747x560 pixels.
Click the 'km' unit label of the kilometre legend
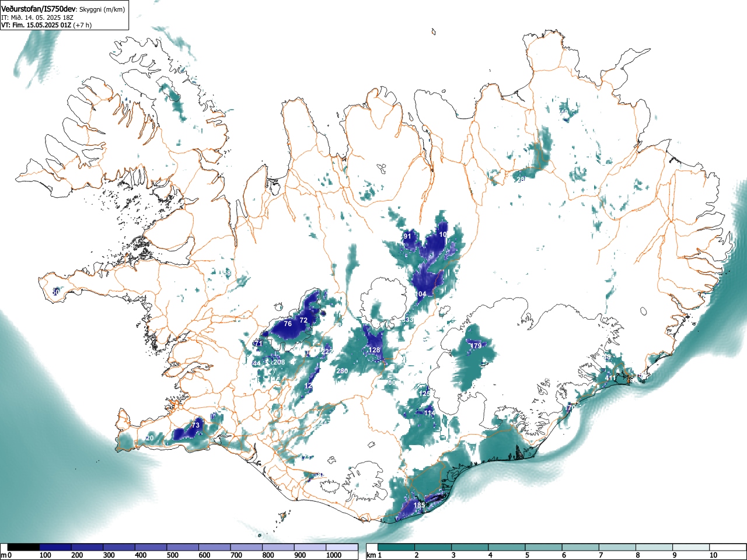click(x=370, y=555)
